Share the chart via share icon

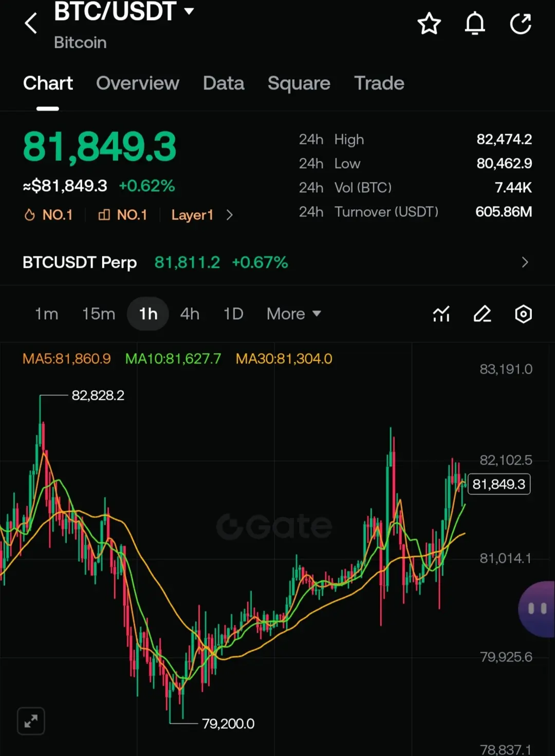[521, 24]
